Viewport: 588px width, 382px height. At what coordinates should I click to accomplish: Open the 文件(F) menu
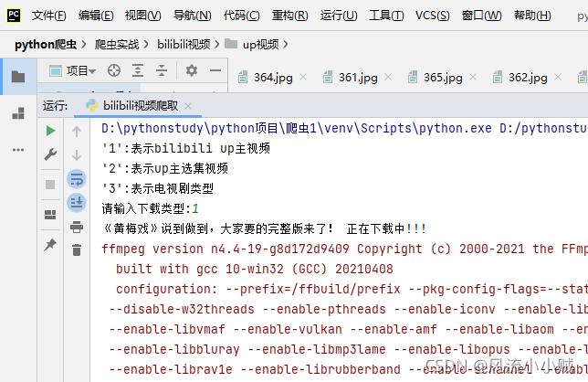click(48, 16)
